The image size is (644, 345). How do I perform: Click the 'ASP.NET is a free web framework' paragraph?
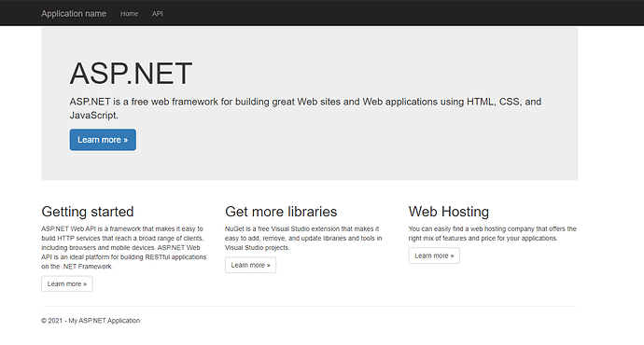(305, 108)
